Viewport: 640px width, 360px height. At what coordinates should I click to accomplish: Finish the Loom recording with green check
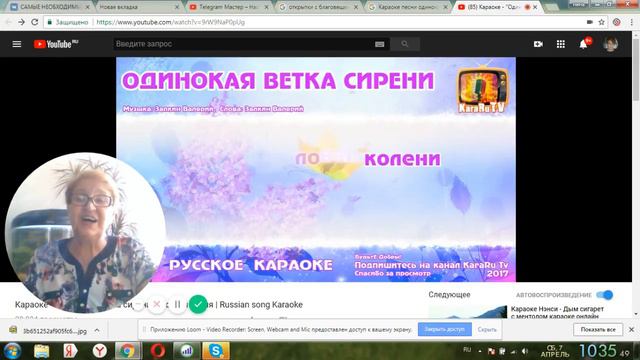click(x=198, y=304)
